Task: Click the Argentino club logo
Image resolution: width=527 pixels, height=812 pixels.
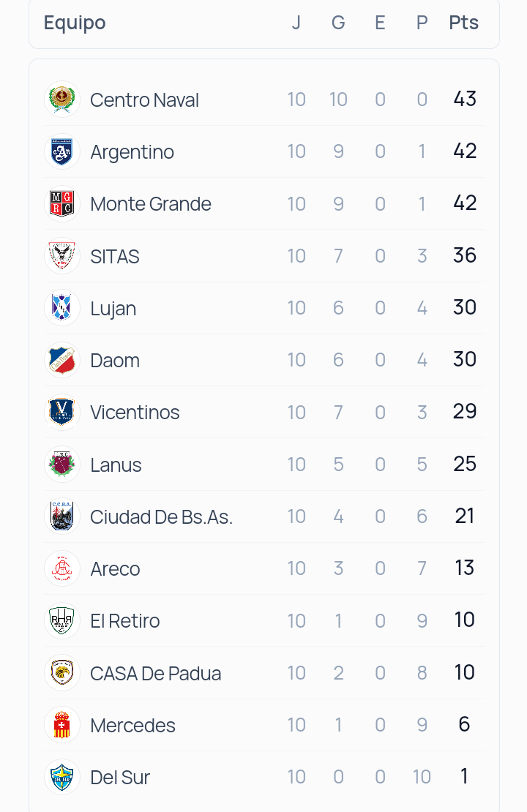Action: pyautogui.click(x=62, y=151)
